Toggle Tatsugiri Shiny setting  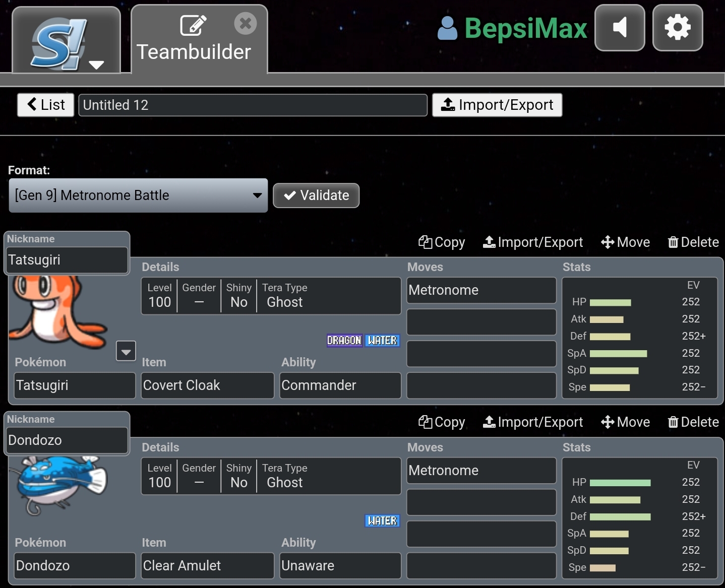239,296
